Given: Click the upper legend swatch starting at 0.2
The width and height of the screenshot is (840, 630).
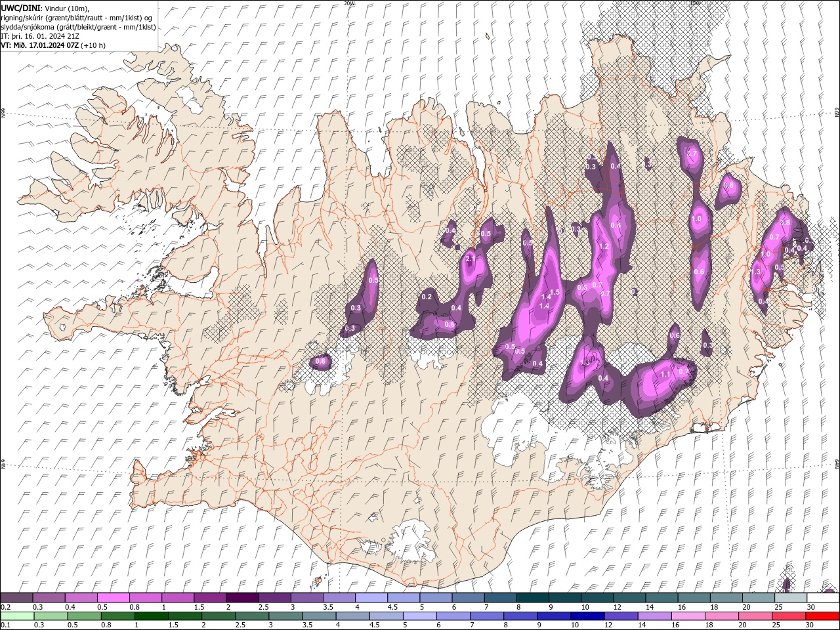Looking at the screenshot, I should [x=16, y=598].
